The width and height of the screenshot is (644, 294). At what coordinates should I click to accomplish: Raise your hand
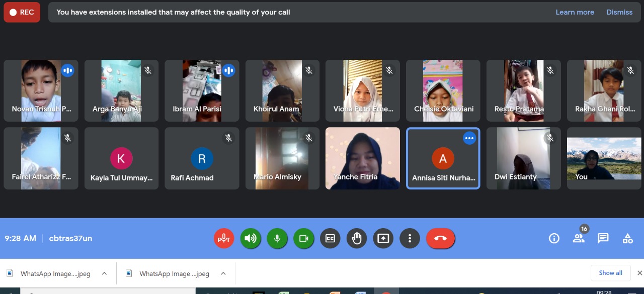357,239
